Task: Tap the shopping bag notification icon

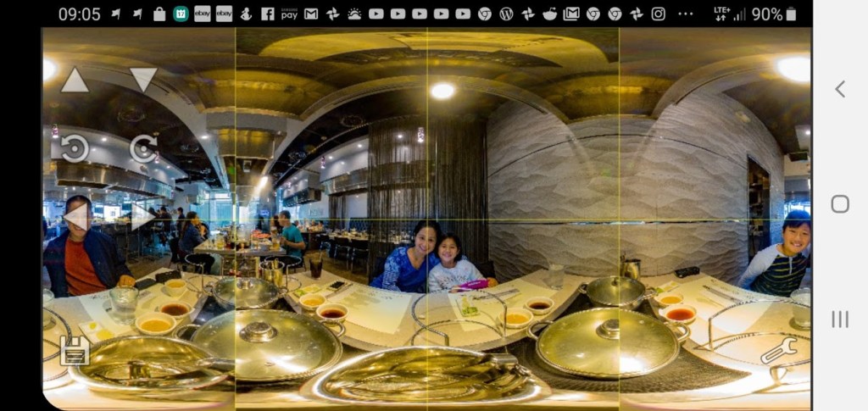Action: (x=159, y=14)
